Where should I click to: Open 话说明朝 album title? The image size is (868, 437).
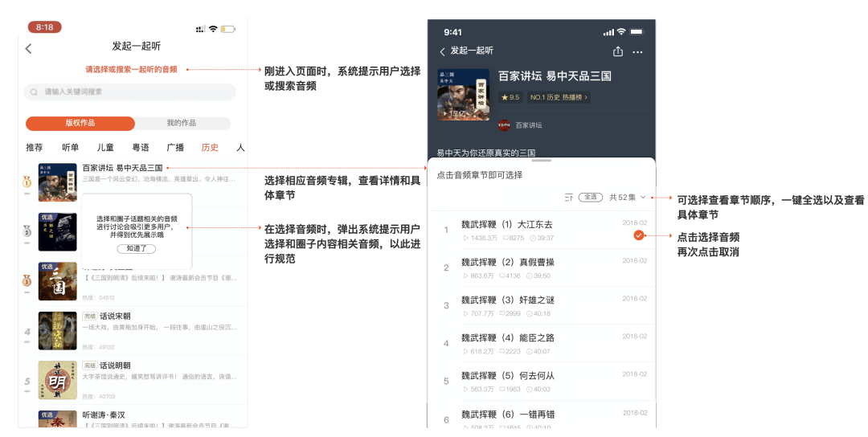coord(115,365)
